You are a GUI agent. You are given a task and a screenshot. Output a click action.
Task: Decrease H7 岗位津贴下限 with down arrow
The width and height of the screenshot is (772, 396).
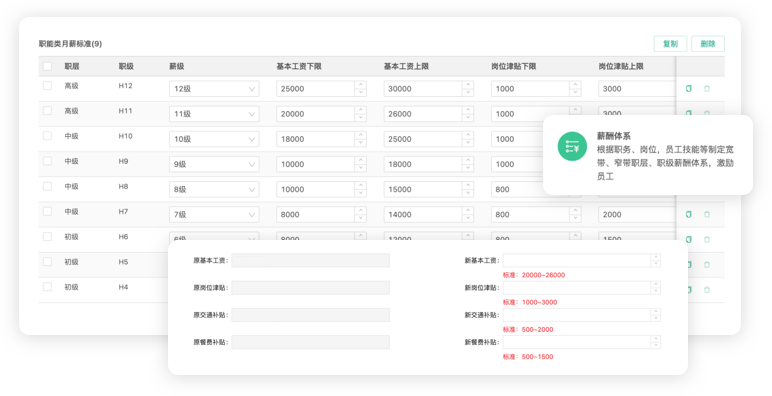point(575,218)
